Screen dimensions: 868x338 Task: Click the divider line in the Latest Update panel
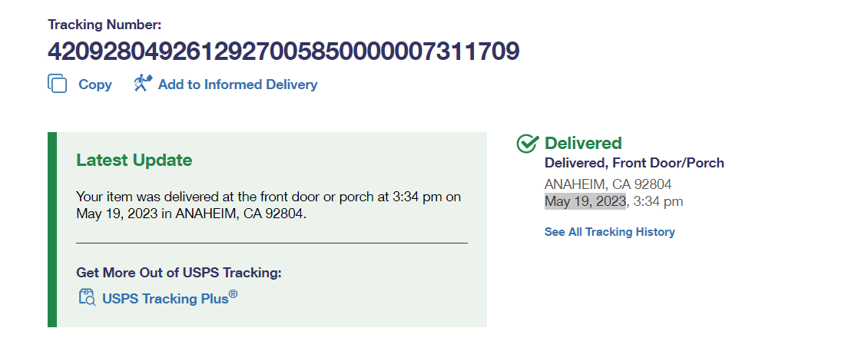(x=271, y=243)
